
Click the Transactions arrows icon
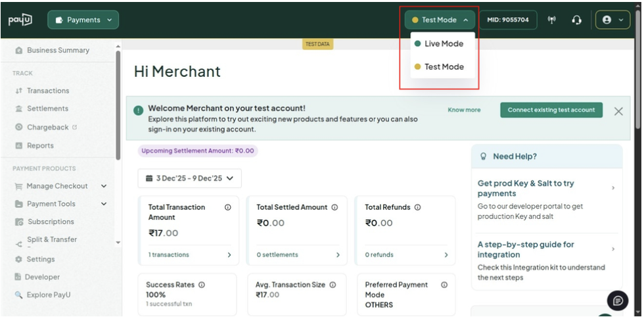click(x=18, y=91)
